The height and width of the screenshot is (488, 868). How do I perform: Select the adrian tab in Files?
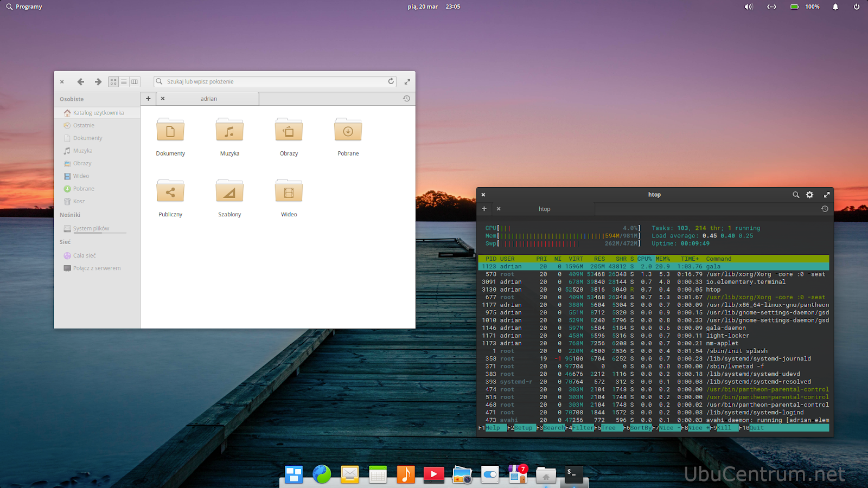coord(208,99)
